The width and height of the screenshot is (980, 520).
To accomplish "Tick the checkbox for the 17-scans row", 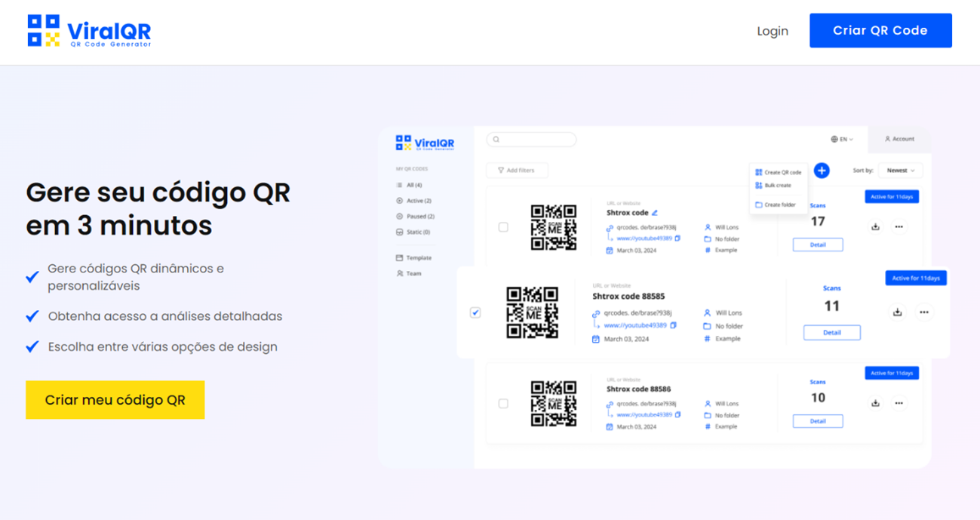I will click(503, 227).
